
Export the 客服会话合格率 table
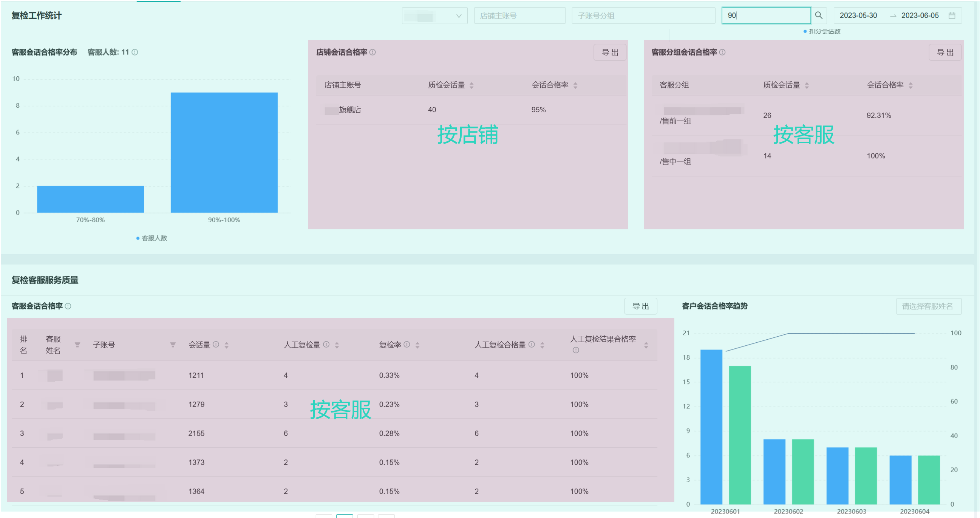coord(641,306)
